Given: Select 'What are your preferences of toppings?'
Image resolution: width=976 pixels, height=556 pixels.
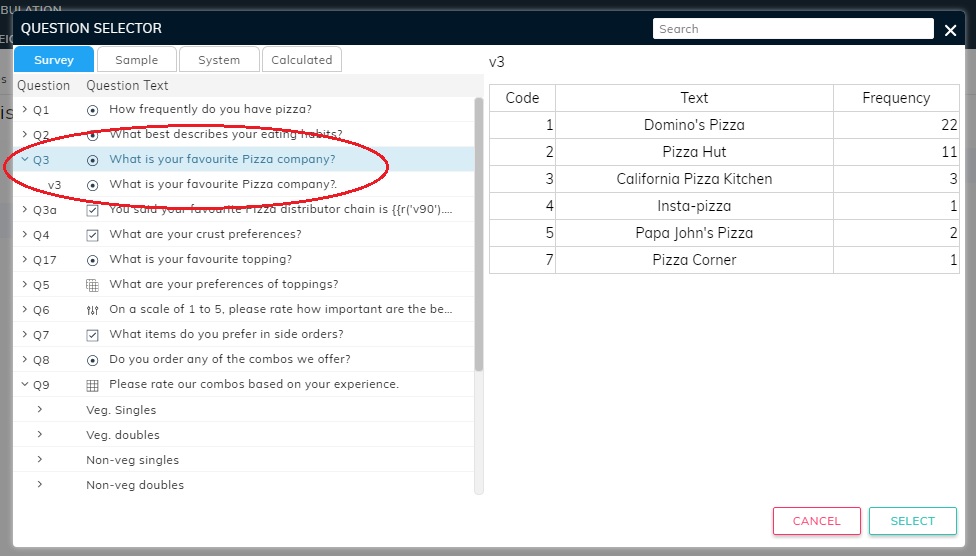Looking at the screenshot, I should [x=224, y=284].
